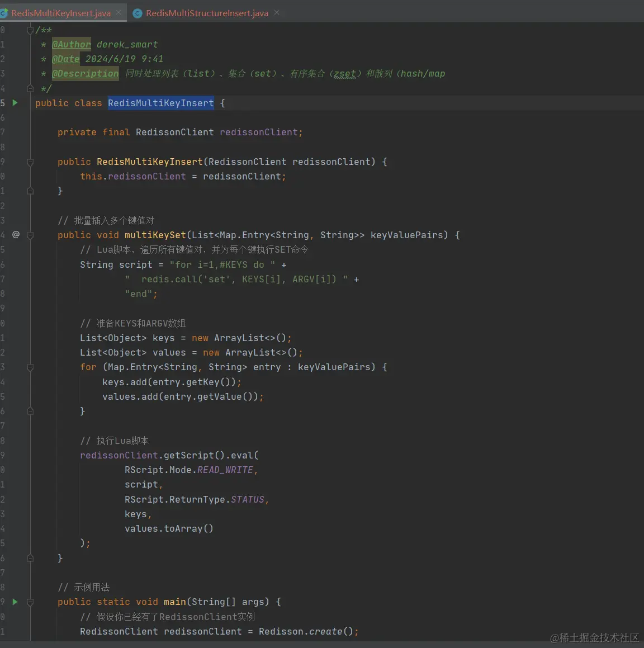Viewport: 644px width, 648px height.
Task: Collapse the RedisMultiKeyInsert constructor fold marker
Action: pyautogui.click(x=30, y=162)
